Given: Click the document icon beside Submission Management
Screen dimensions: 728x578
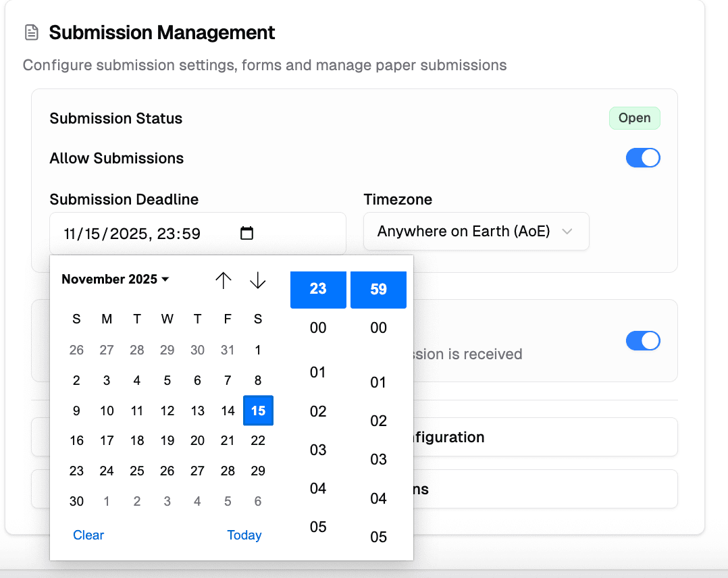Looking at the screenshot, I should click(x=31, y=32).
